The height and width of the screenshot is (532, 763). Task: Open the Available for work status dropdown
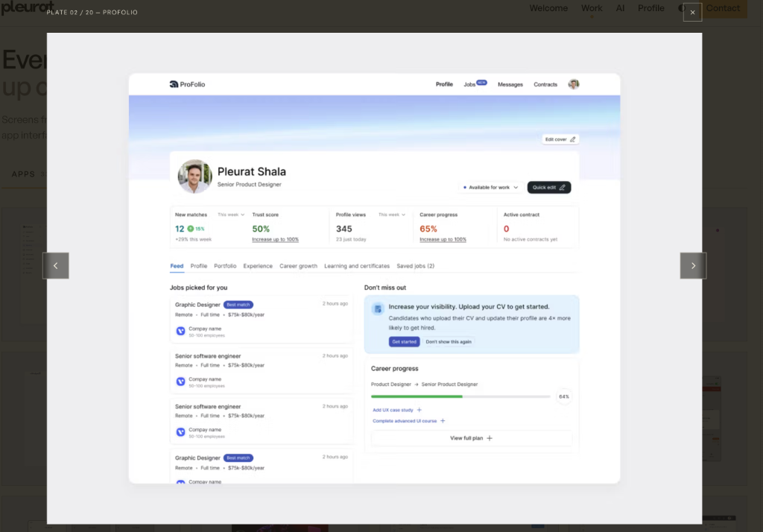(490, 188)
